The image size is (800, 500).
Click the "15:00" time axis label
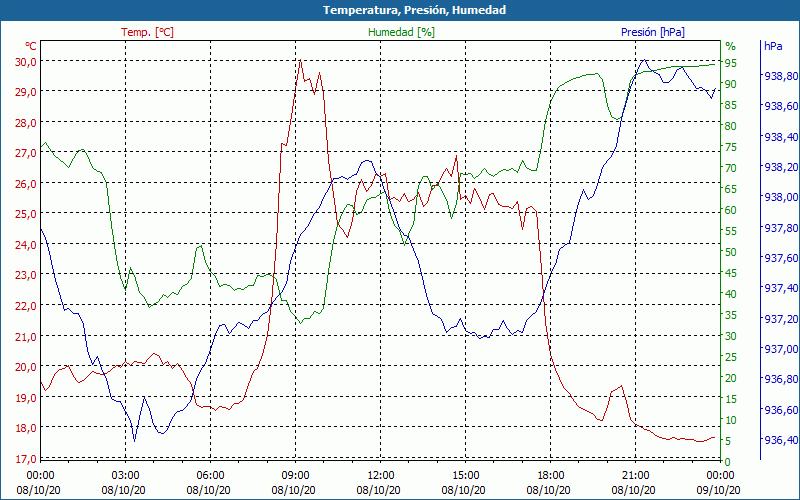point(465,476)
